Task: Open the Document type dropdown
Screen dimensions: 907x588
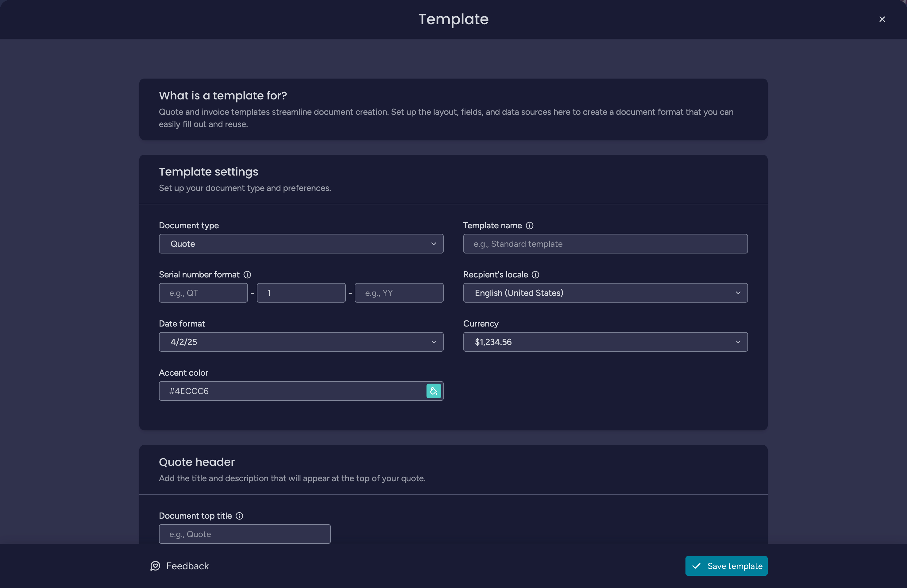Action: [301, 244]
